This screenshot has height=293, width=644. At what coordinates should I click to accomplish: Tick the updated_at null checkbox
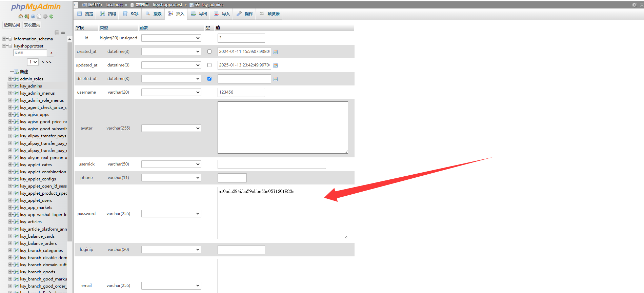[x=209, y=65]
